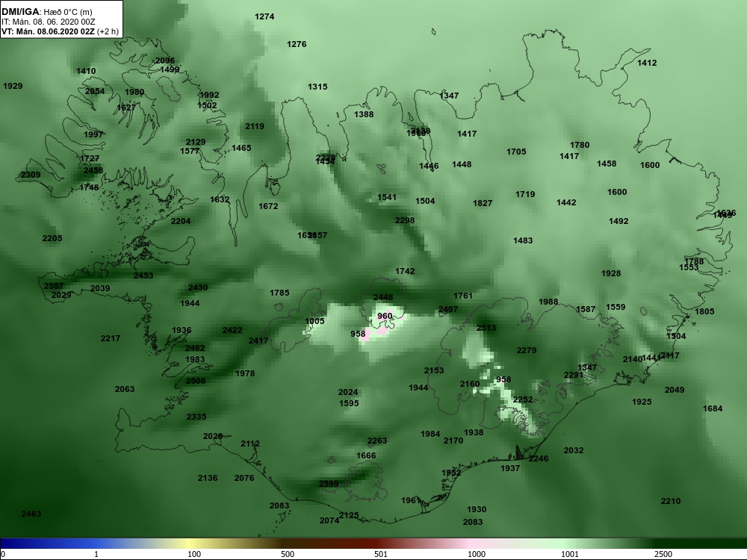This screenshot has width=747, height=560.
Task: Click the map value '2263'
Action: tap(376, 441)
